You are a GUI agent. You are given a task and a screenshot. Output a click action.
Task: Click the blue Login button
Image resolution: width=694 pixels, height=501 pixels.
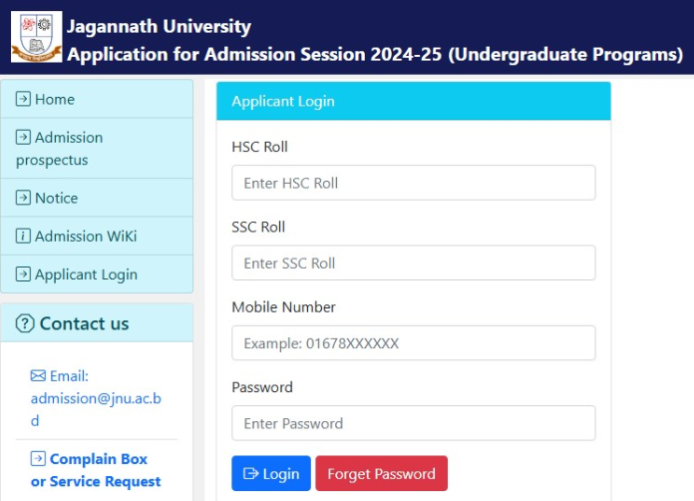[x=271, y=474]
